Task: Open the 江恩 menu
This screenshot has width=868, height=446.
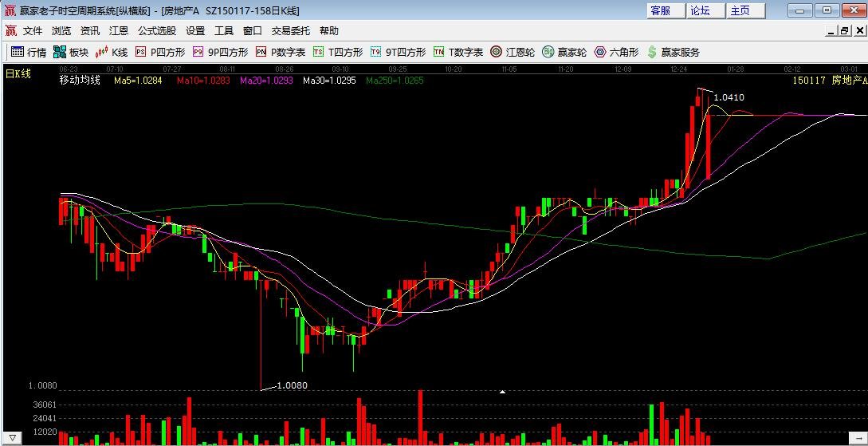Action: coord(119,31)
